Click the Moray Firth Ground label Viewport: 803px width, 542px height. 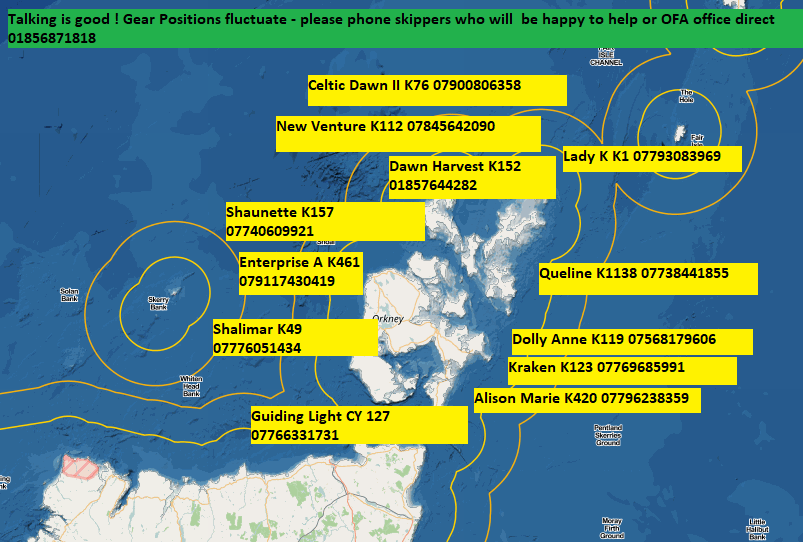612,528
